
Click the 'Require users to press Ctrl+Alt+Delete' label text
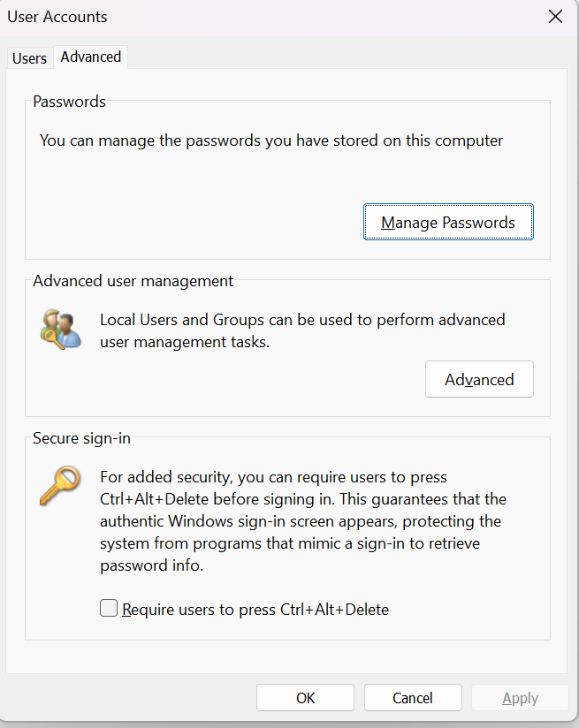pyautogui.click(x=255, y=609)
